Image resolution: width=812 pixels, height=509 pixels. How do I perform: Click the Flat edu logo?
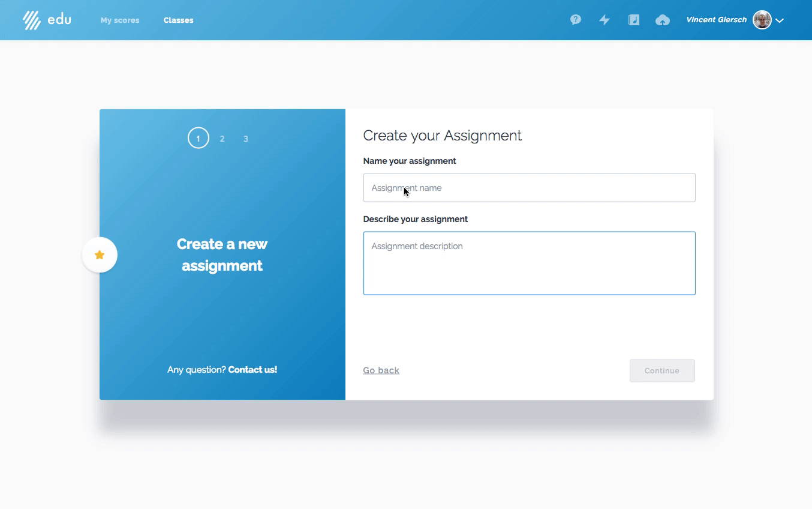[47, 20]
